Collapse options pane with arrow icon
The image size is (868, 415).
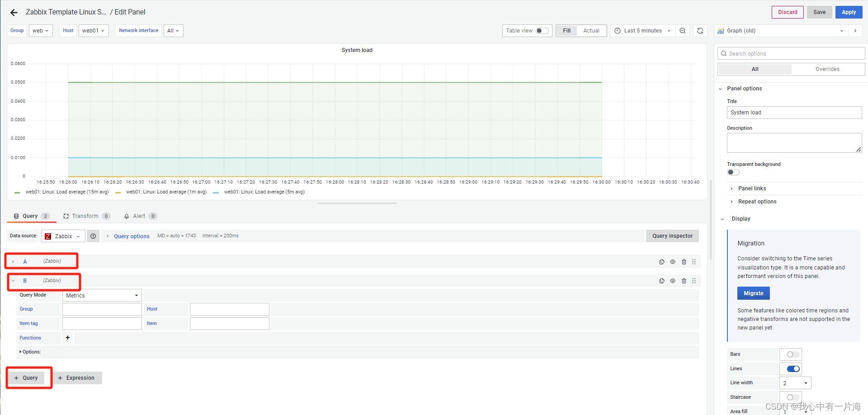855,31
